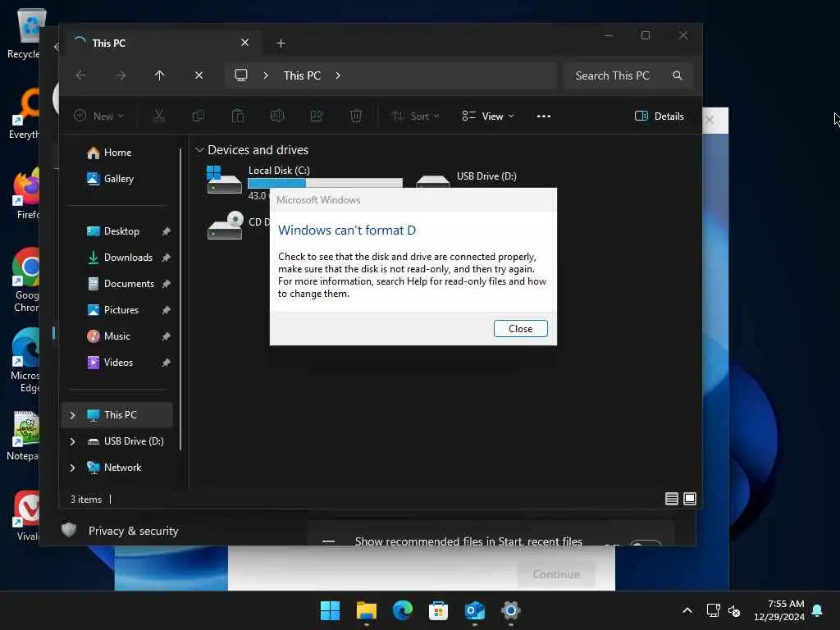Screen dimensions: 840x630
Task: Open File Explorer from the taskbar
Action: [367, 610]
